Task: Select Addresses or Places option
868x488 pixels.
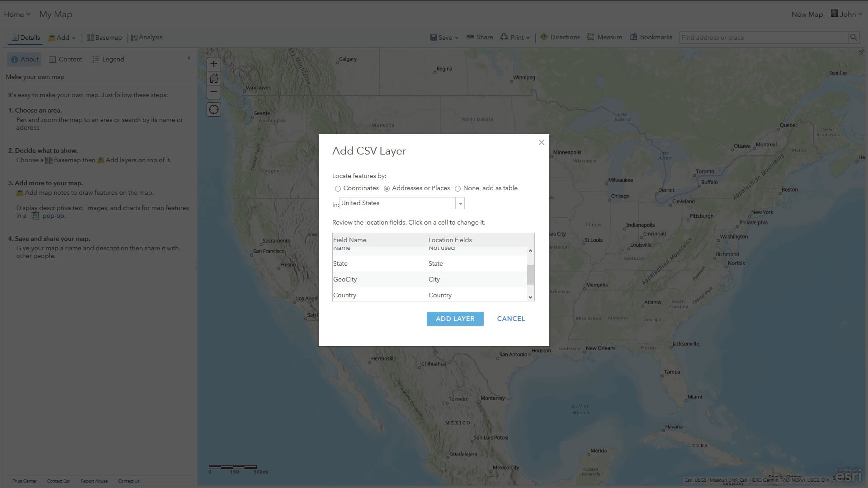Action: pyautogui.click(x=387, y=189)
